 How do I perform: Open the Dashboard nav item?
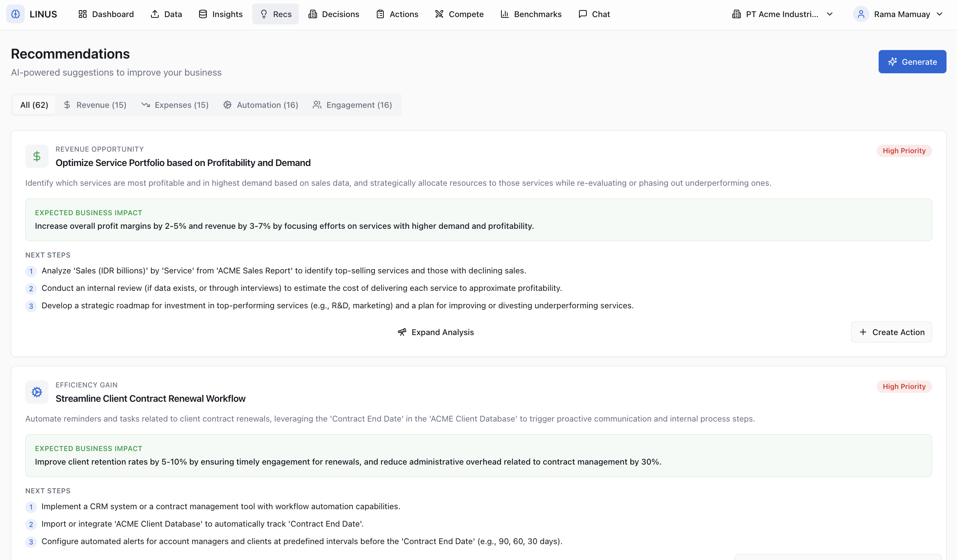click(106, 14)
